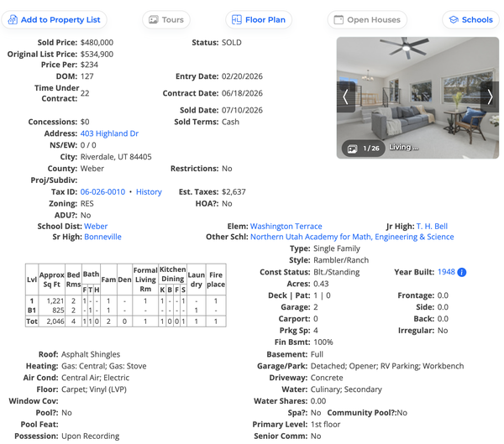Click original list price $534,900
The height and width of the screenshot is (444, 504).
click(97, 54)
